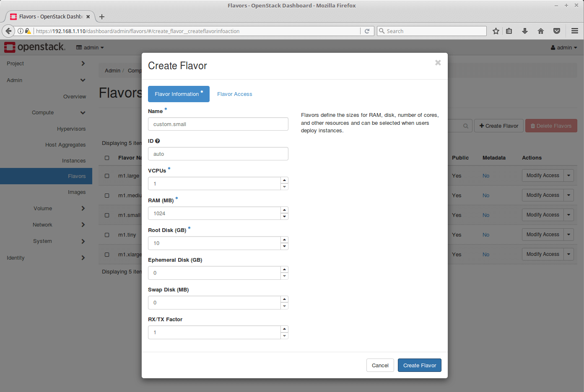
Task: Open admin project dropdown in header
Action: (x=90, y=47)
